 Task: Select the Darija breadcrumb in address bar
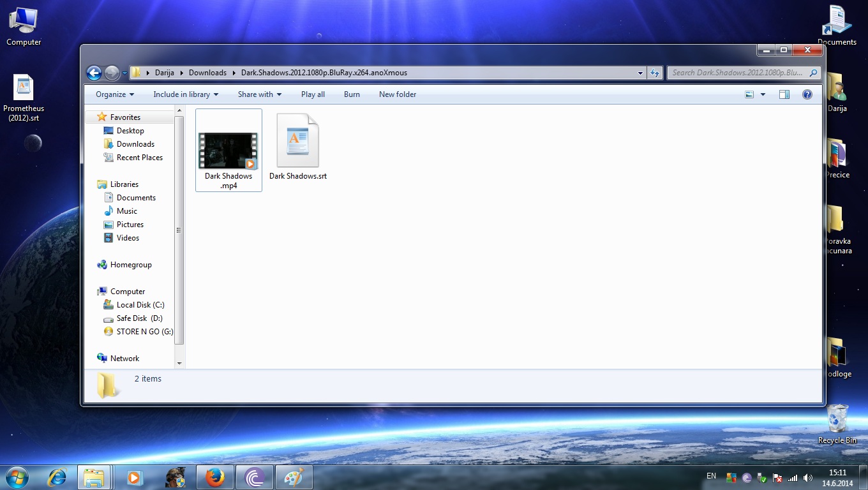[x=165, y=73]
